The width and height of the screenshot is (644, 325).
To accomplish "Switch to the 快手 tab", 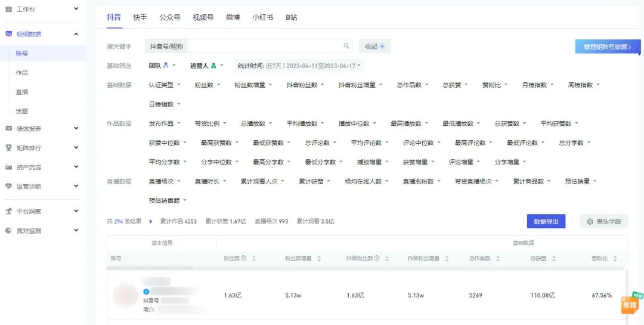I will point(140,17).
